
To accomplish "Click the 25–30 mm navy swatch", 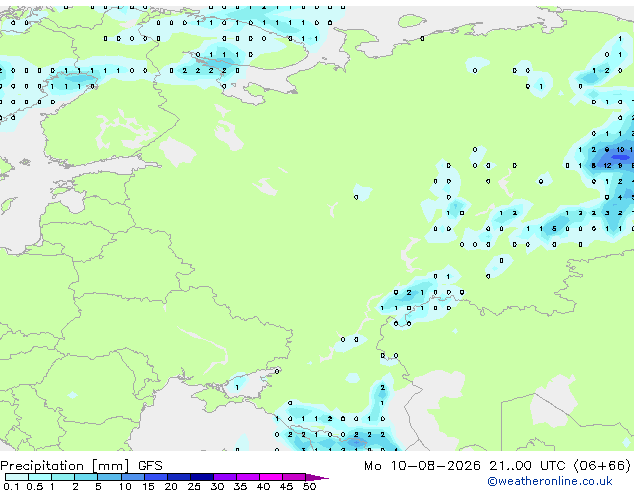I will click(202, 477).
